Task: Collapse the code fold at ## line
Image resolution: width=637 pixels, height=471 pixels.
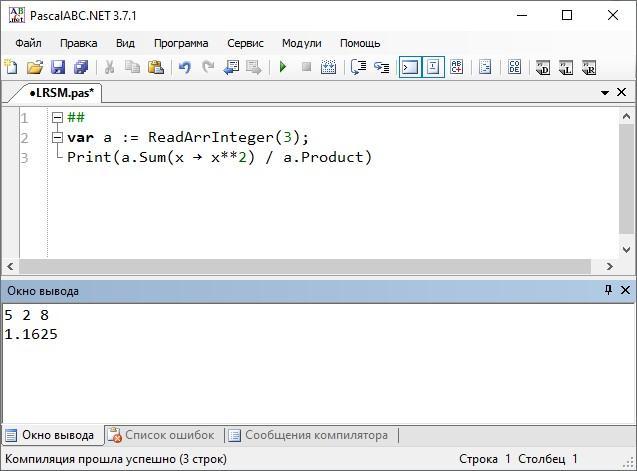Action: 57,118
